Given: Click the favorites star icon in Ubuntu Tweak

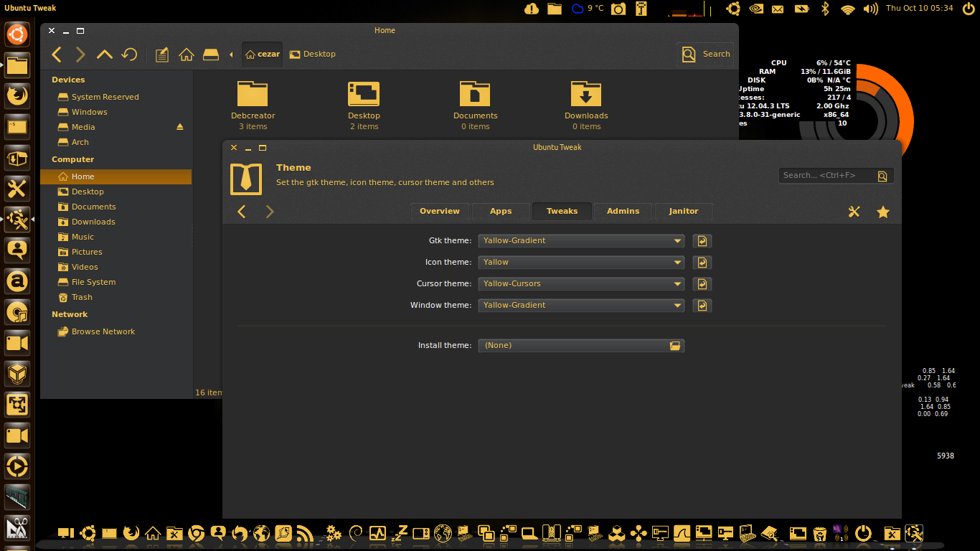Looking at the screenshot, I should pos(883,212).
